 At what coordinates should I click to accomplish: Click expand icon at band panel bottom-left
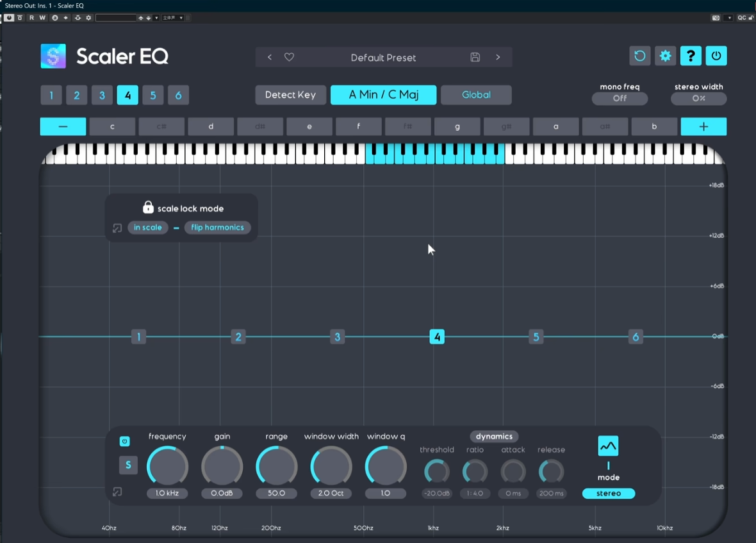[x=117, y=492]
